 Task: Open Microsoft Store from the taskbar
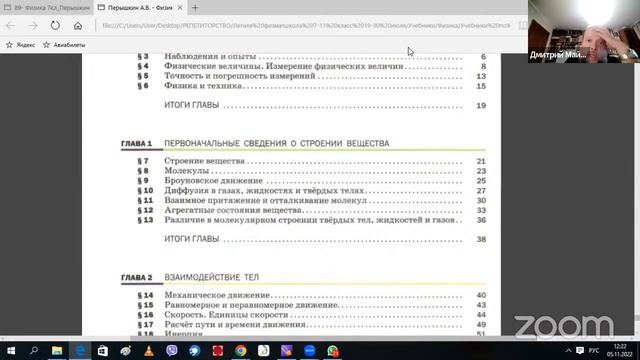click(102, 351)
